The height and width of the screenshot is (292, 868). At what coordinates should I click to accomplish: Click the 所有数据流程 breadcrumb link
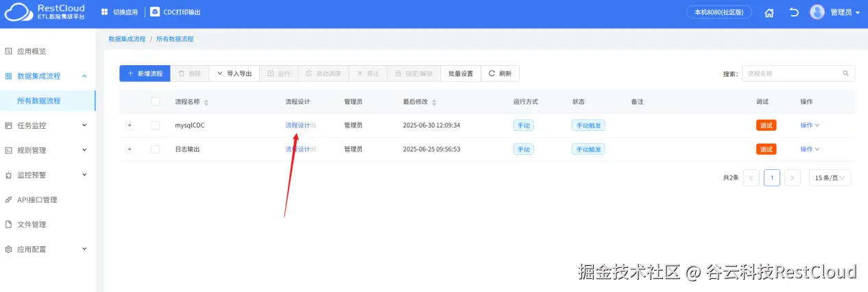[175, 39]
